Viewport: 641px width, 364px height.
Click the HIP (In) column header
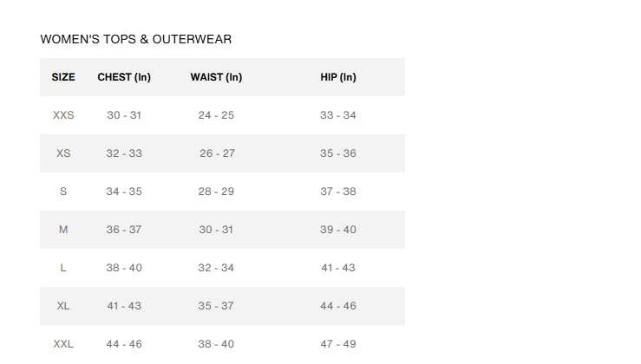click(x=338, y=77)
